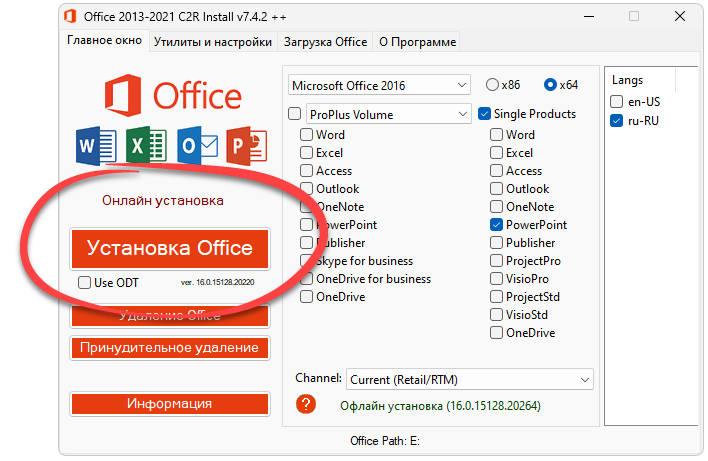Click the Word application icon
The width and height of the screenshot is (708, 461).
tap(96, 146)
